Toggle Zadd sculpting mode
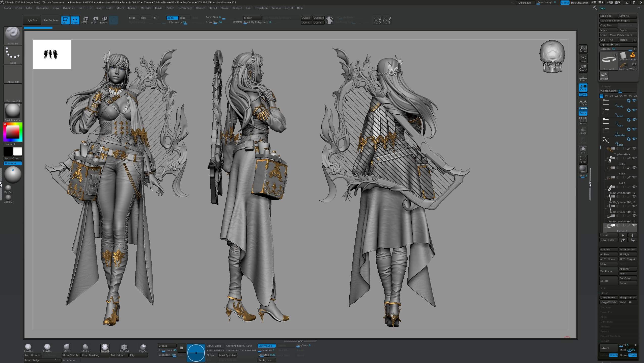 click(x=173, y=18)
